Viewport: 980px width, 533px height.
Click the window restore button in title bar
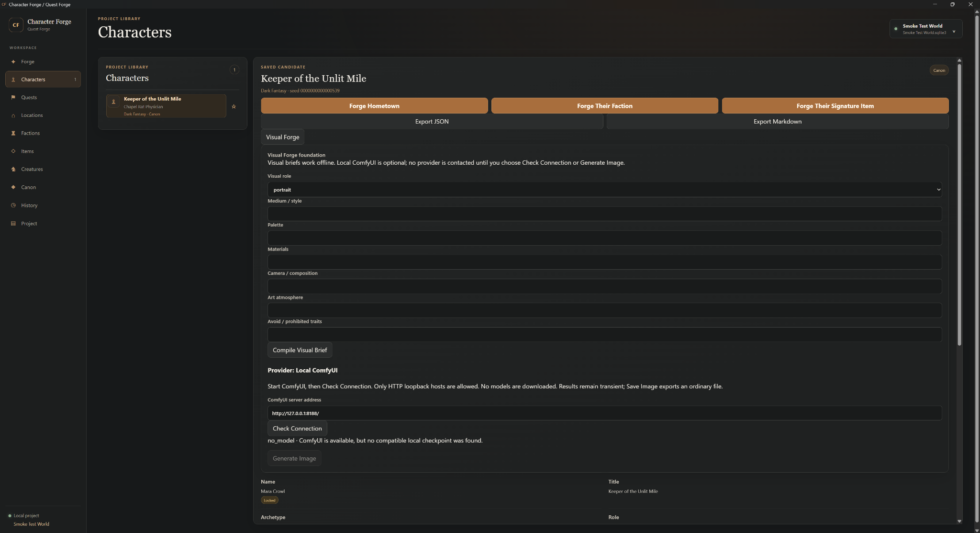pos(952,4)
